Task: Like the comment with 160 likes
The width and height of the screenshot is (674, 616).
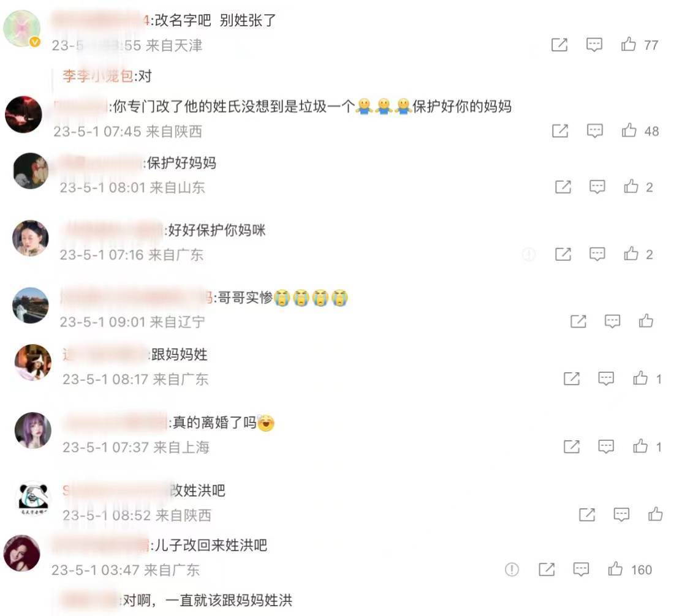Action: coord(615,569)
